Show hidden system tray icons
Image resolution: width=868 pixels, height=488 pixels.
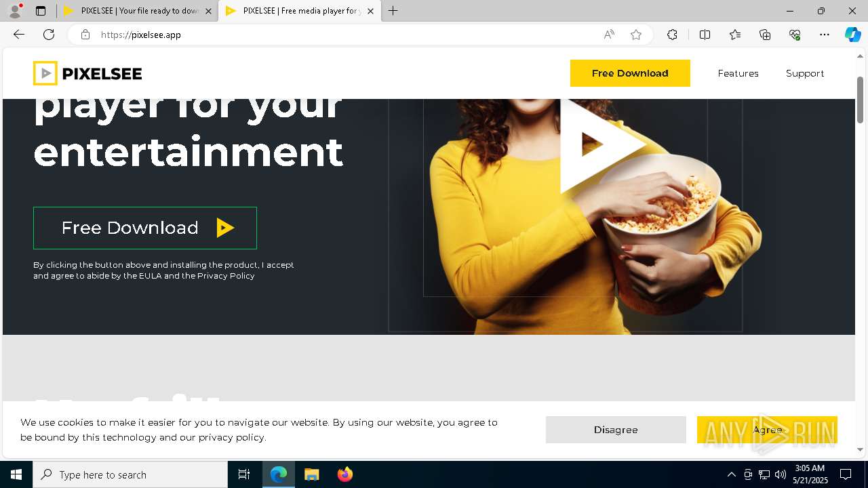point(731,474)
